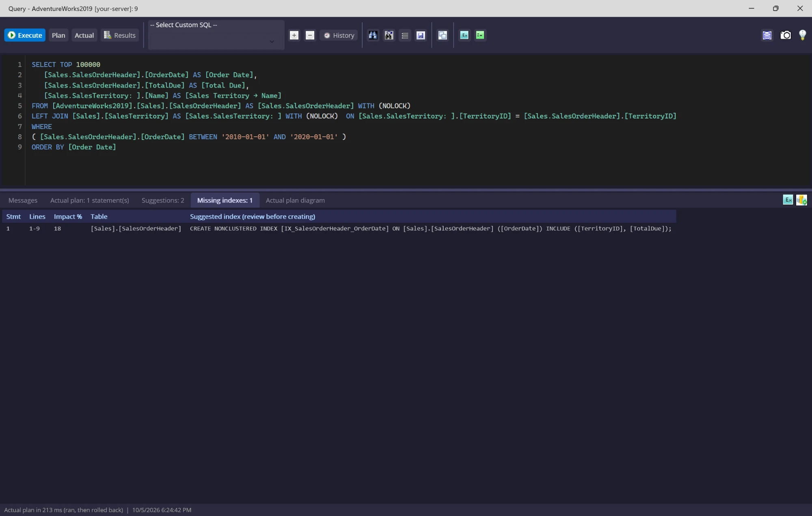Click the text lines format icon
Screen dimensions: 812x516
(405, 35)
